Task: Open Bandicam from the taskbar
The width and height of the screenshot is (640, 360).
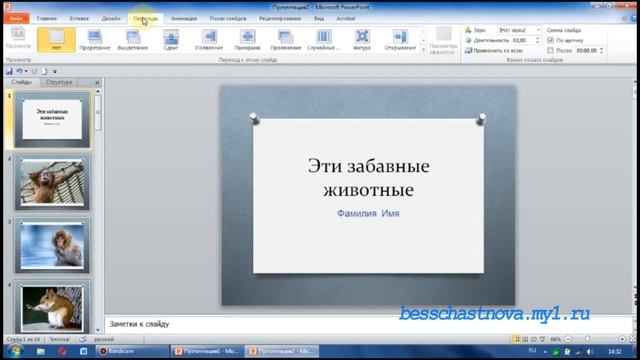Action: pos(133,351)
